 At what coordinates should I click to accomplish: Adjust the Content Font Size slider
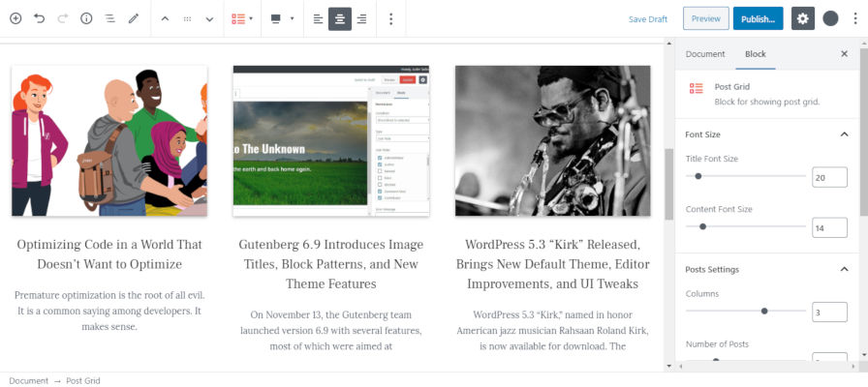pyautogui.click(x=746, y=226)
